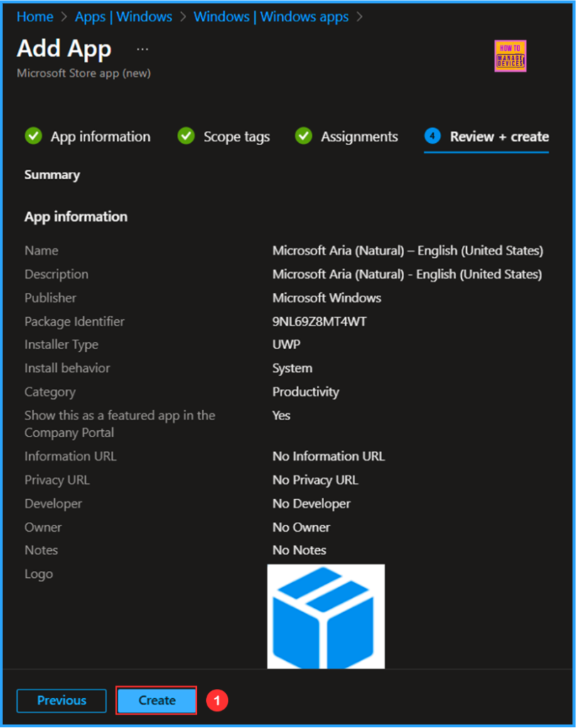This screenshot has width=577, height=728.
Task: Select the Review + create tab
Action: point(499,136)
